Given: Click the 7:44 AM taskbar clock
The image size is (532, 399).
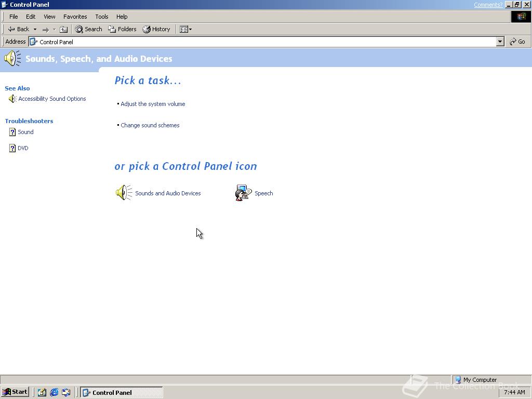Looking at the screenshot, I should pyautogui.click(x=514, y=392).
